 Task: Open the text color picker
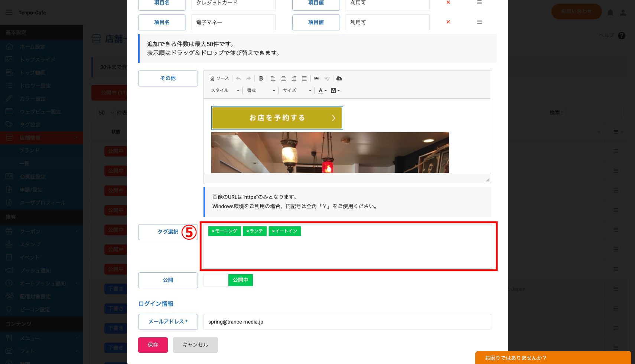click(322, 91)
